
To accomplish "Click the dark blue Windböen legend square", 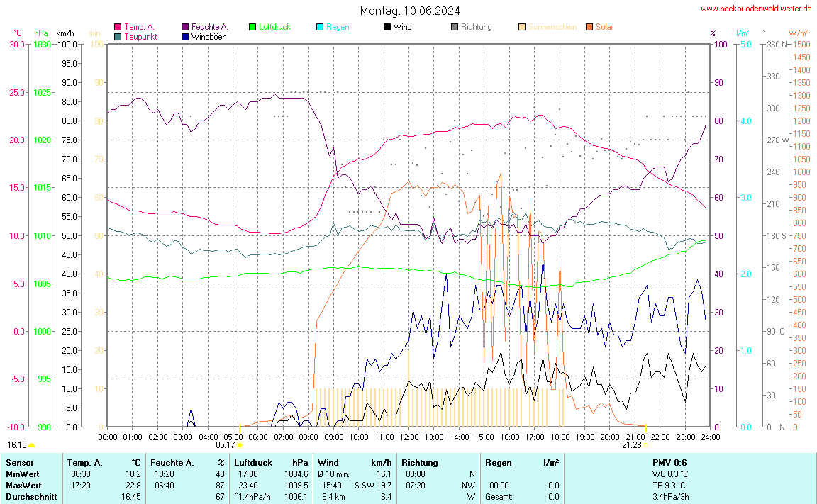I will click(x=185, y=37).
